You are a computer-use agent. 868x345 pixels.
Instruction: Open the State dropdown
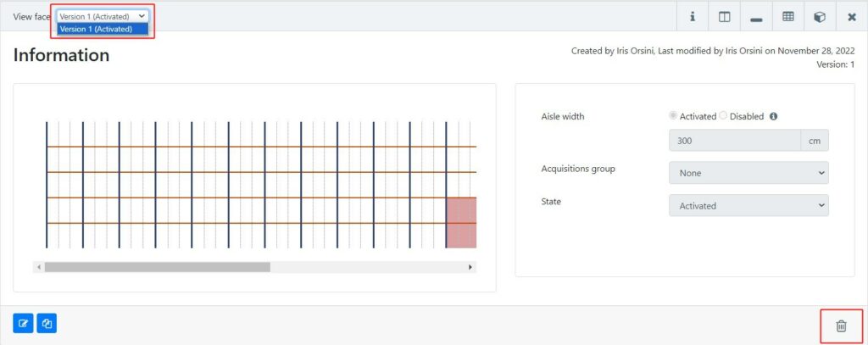(x=748, y=206)
